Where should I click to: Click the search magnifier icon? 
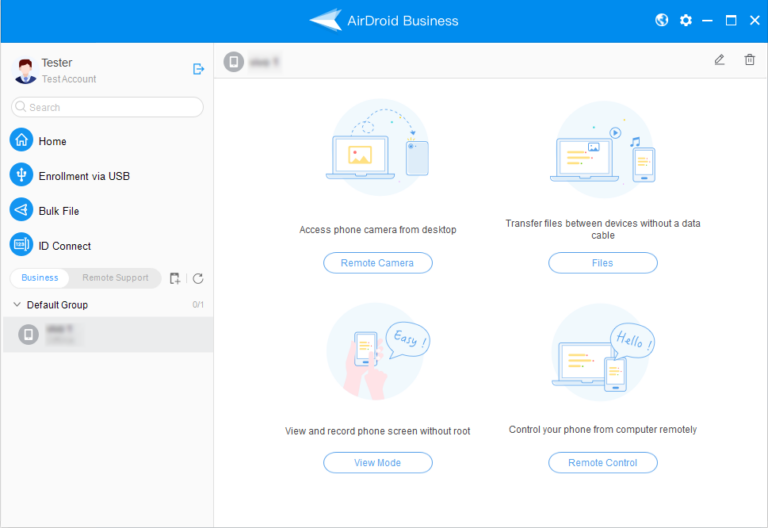pyautogui.click(x=21, y=106)
